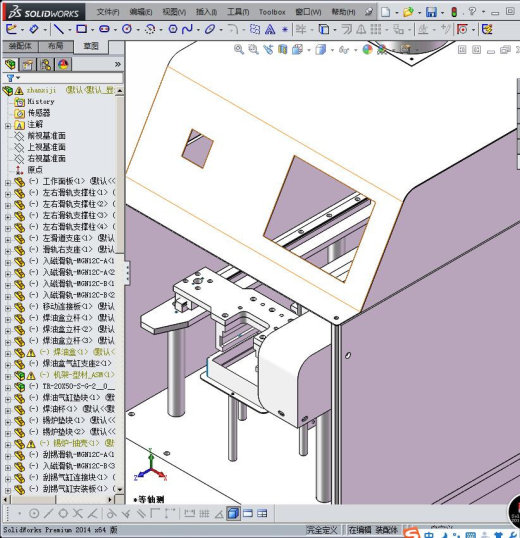Viewport: 520px width, 538px height.
Task: Click the appearance color sphere icon
Action: (367, 49)
